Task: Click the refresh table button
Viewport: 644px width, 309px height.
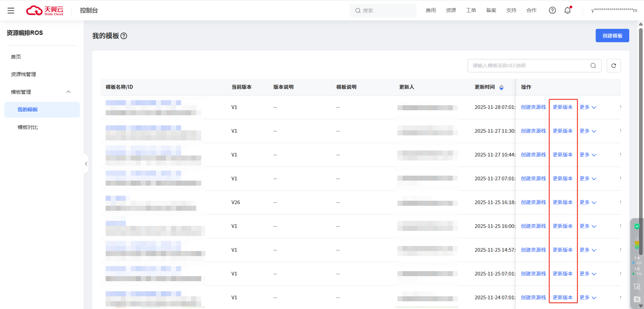Action: [613, 66]
